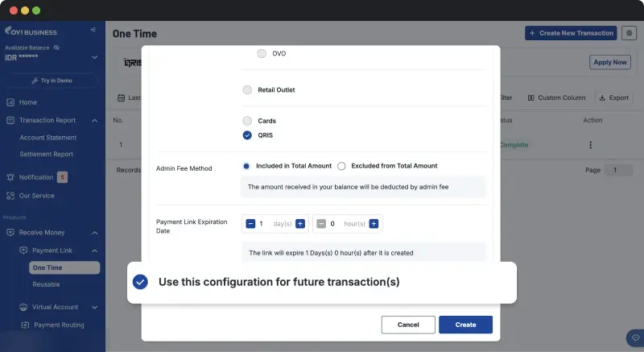Click Create New Transaction button
The width and height of the screenshot is (644, 352).
click(x=571, y=33)
